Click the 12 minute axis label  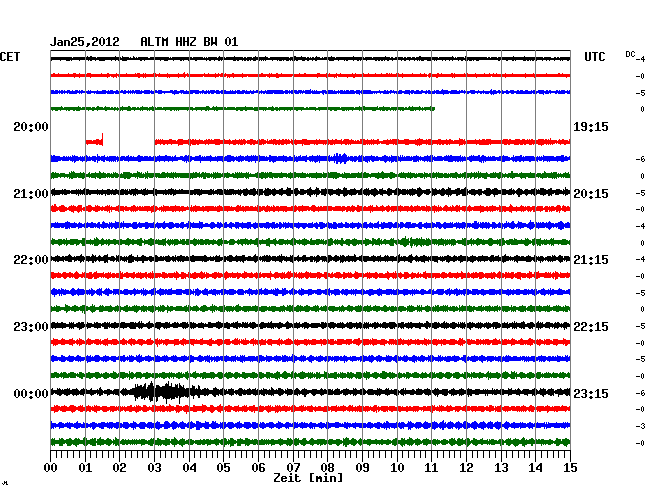(466, 468)
